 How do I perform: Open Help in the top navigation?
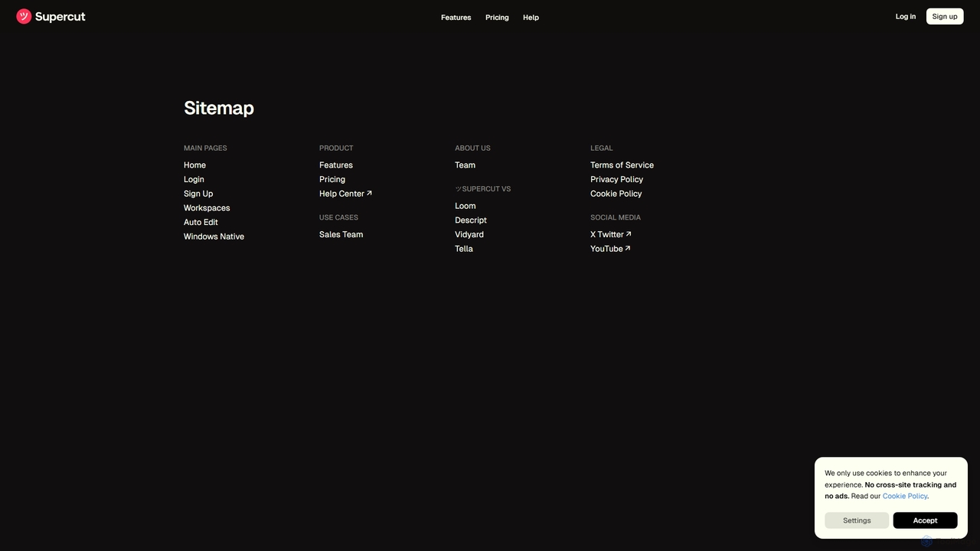(x=531, y=18)
